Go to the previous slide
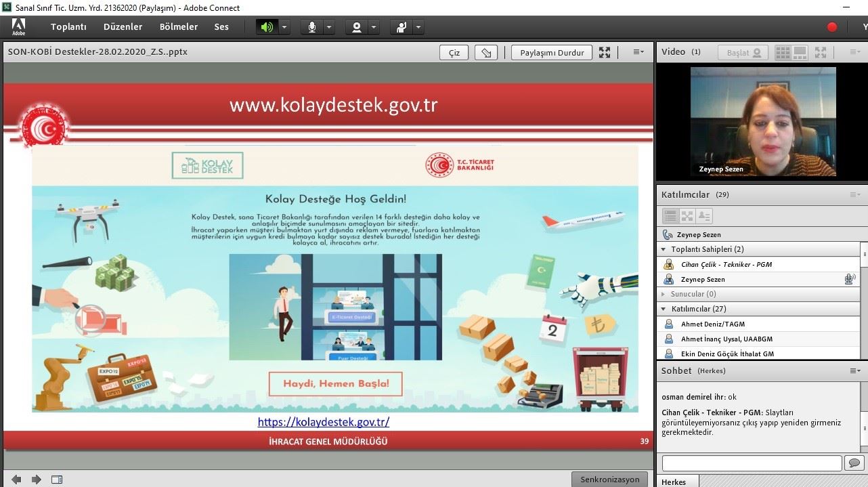This screenshot has width=868, height=487. tap(16, 480)
